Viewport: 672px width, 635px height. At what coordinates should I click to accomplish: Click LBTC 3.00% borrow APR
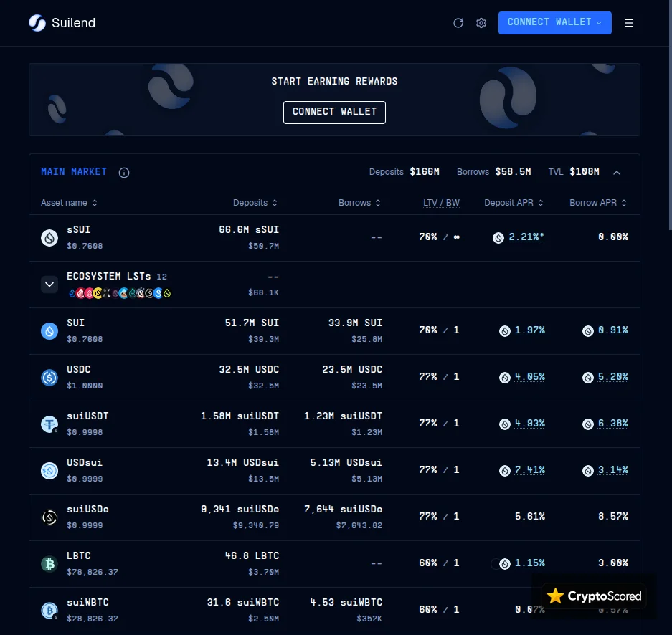(x=613, y=563)
